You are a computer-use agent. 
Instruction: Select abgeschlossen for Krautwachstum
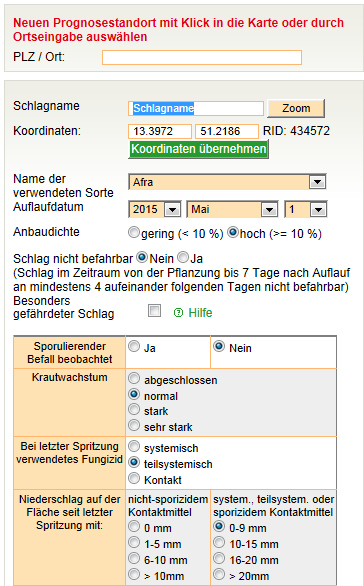pos(134,378)
